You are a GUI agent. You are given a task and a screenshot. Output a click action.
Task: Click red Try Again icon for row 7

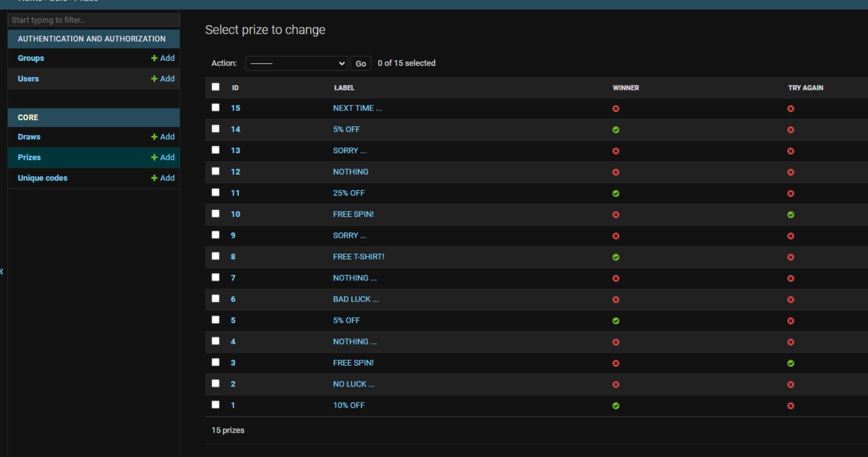(790, 278)
